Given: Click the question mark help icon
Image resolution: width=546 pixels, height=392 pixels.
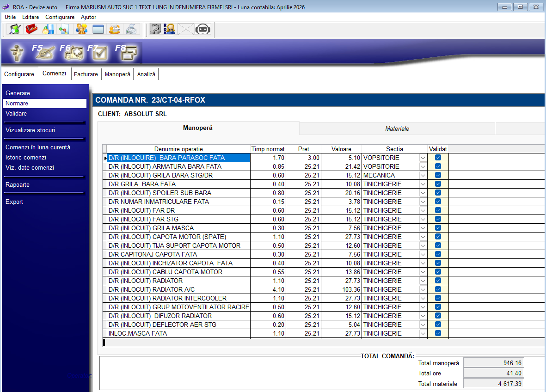Looking at the screenshot, I should (x=155, y=30).
